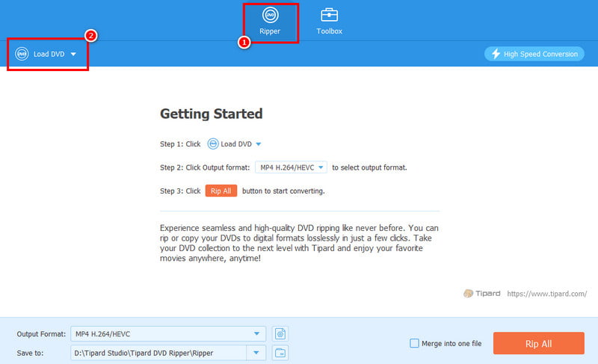This screenshot has height=364, width=598.
Task: Click the https://www.tipard.com/ link
Action: [547, 294]
